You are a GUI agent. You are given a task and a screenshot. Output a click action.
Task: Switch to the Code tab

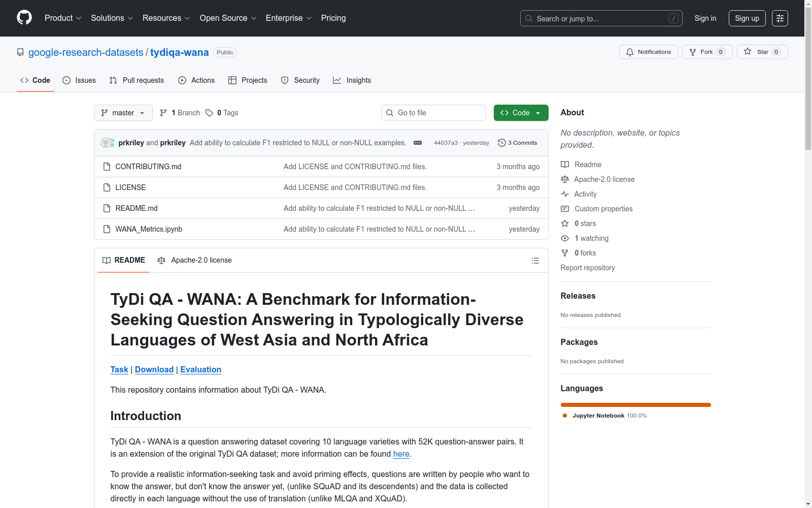[36, 80]
